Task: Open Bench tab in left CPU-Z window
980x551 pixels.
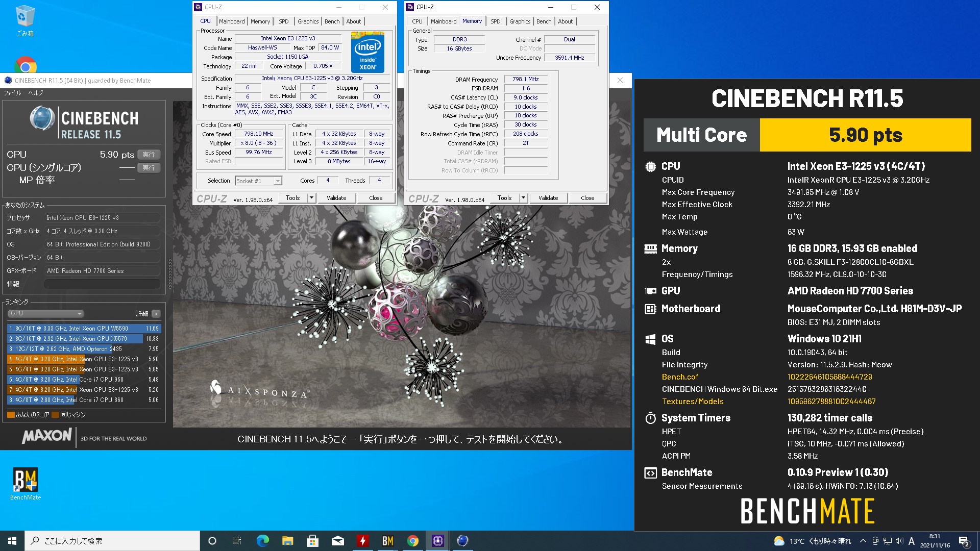Action: 332,21
